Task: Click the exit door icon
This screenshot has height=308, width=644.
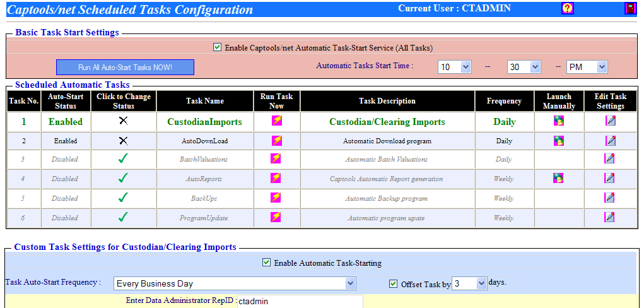Action: pyautogui.click(x=630, y=8)
